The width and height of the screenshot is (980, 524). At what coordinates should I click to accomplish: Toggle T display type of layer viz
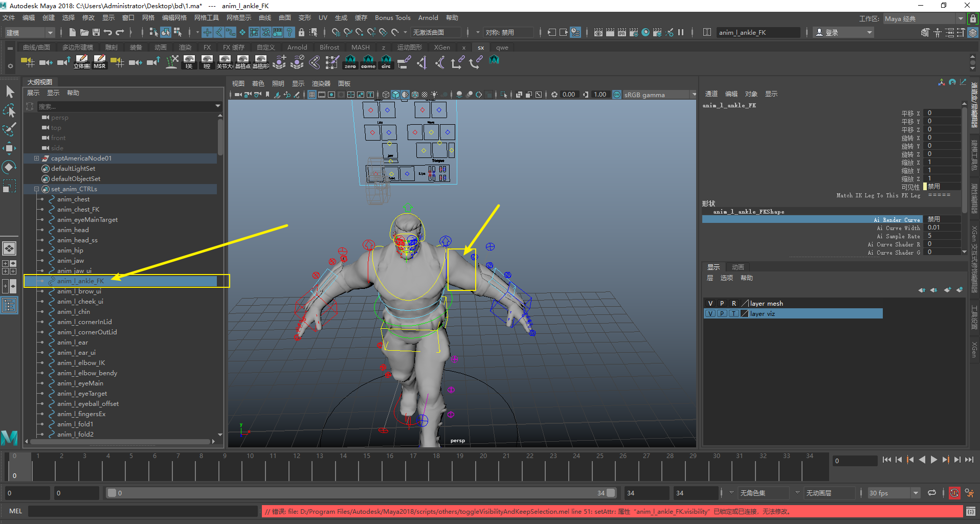coord(733,313)
